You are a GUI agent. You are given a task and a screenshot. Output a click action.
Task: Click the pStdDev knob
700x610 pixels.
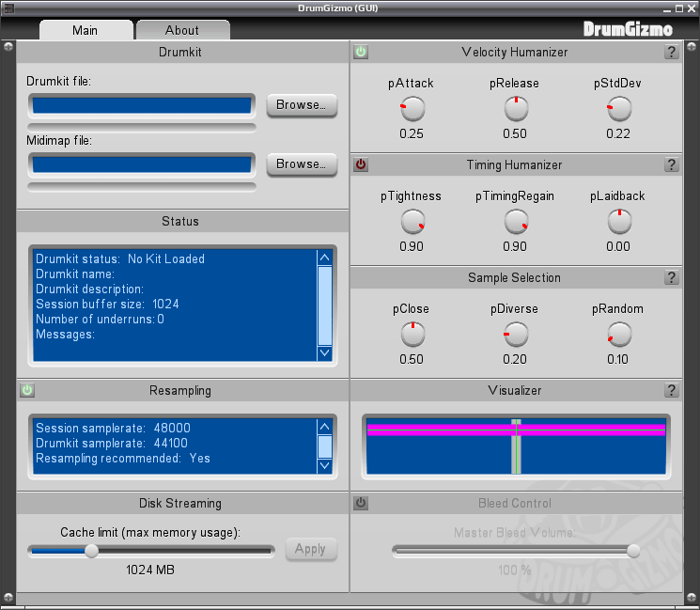pos(619,109)
